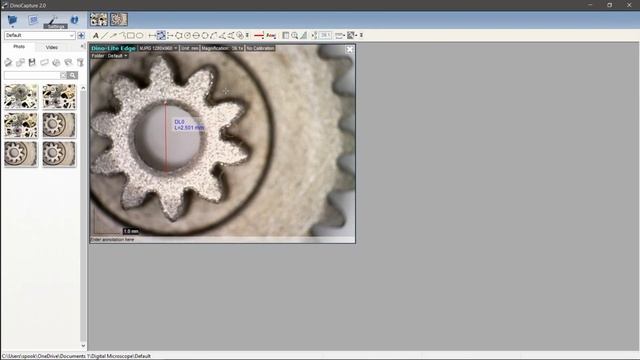Click the thumbnail list scroll-down arrow
This screenshot has width=640, height=360.
click(x=83, y=346)
